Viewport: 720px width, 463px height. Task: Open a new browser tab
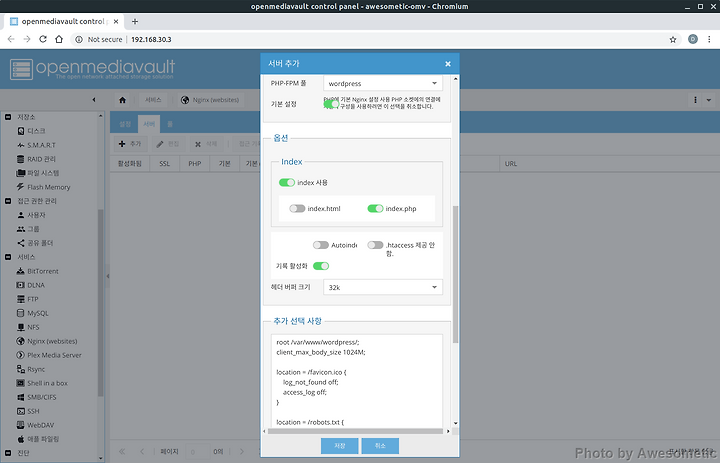(x=135, y=22)
